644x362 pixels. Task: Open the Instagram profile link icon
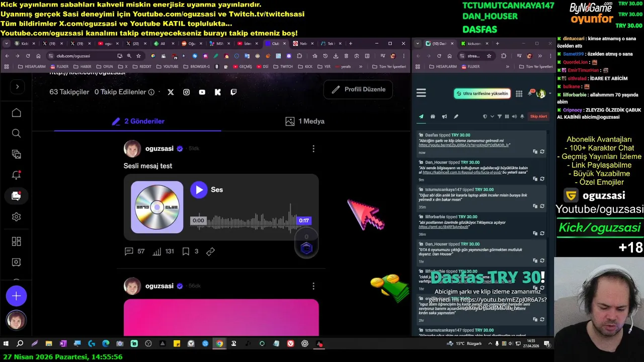click(186, 92)
